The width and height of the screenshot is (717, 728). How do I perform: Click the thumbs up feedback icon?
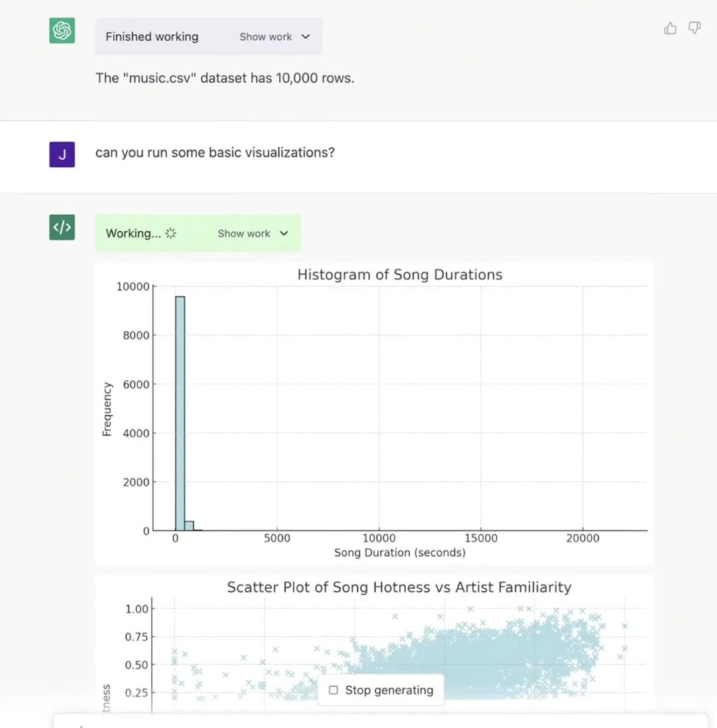pos(670,29)
